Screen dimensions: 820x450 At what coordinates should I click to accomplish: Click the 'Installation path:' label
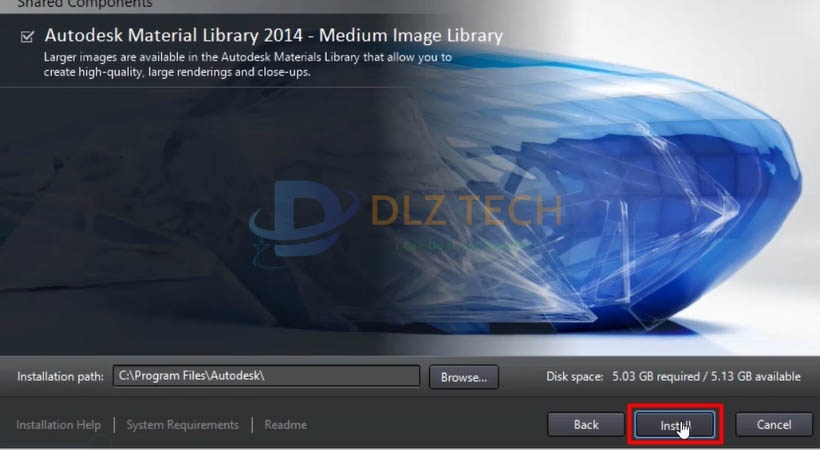point(60,377)
